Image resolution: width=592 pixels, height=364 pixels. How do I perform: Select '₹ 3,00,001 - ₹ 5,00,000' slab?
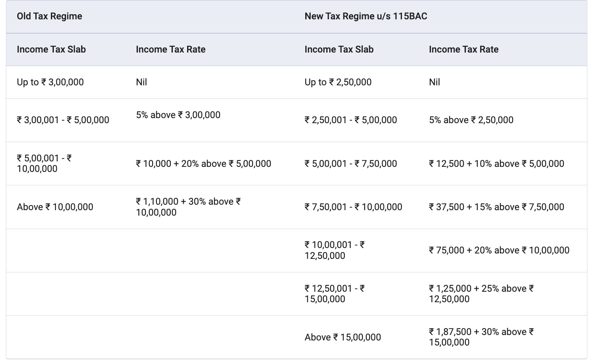pos(63,120)
